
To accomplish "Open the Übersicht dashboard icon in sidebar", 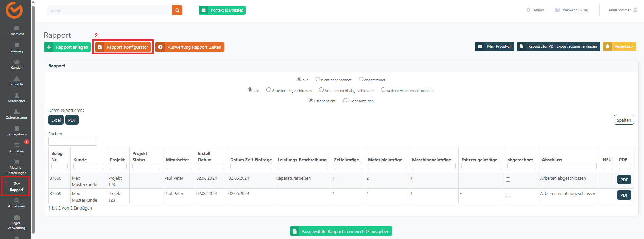I will [x=17, y=30].
